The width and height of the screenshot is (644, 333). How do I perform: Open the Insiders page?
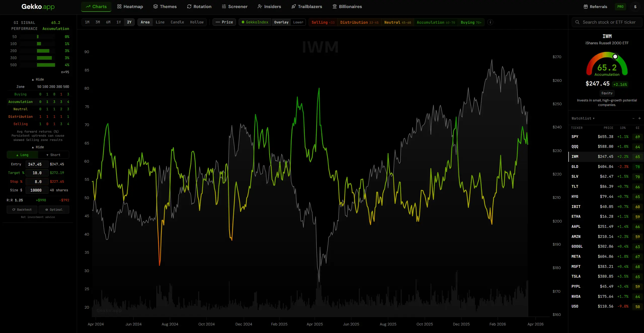(269, 7)
